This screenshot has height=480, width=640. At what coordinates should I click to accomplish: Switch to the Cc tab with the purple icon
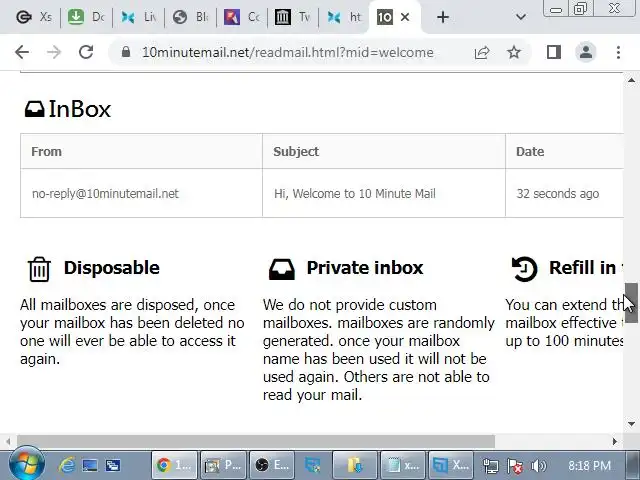coord(242,17)
